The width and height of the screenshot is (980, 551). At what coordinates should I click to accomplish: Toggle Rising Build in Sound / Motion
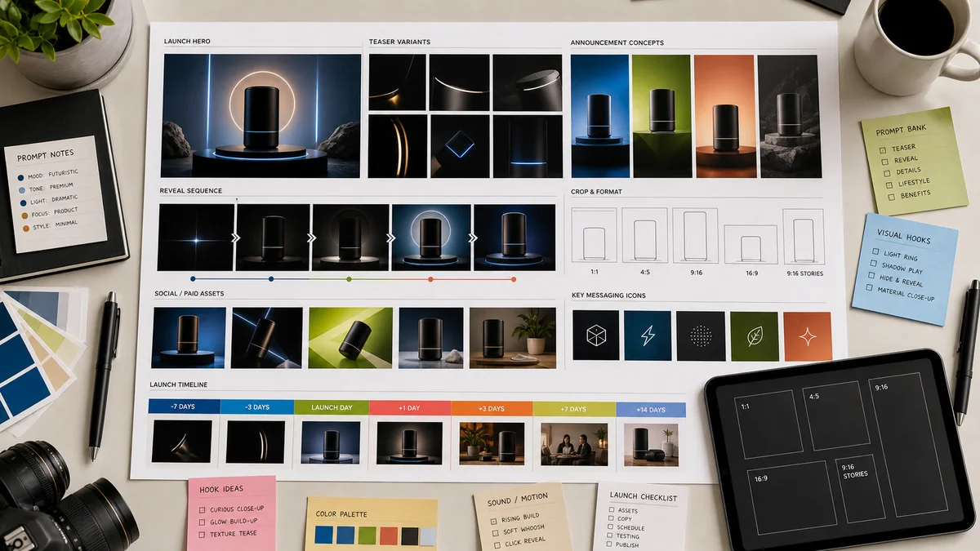pyautogui.click(x=493, y=520)
